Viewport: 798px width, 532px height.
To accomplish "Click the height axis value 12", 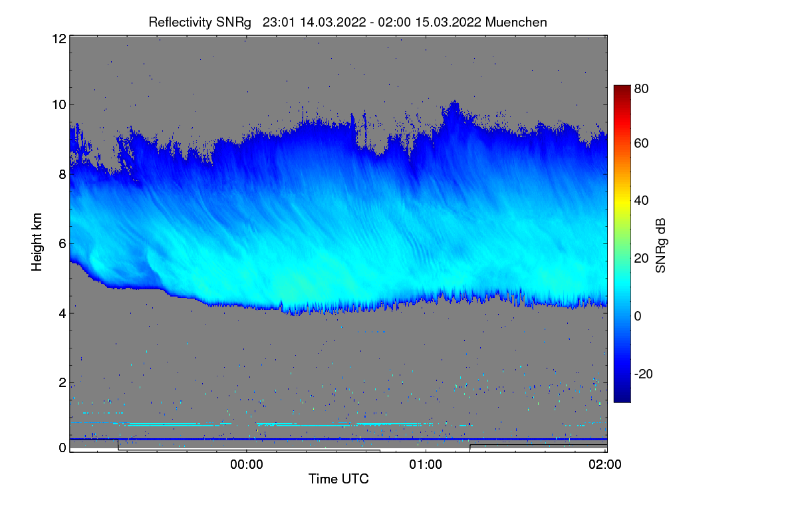I will (59, 39).
